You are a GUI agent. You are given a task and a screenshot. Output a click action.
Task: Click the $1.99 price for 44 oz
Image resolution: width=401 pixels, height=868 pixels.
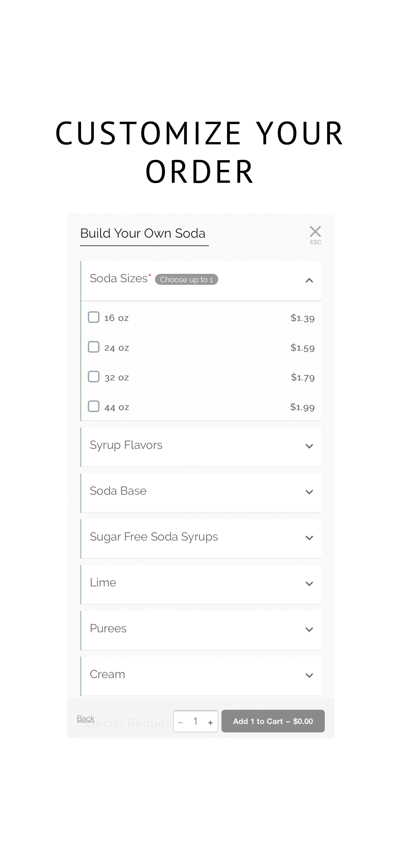pos(302,407)
